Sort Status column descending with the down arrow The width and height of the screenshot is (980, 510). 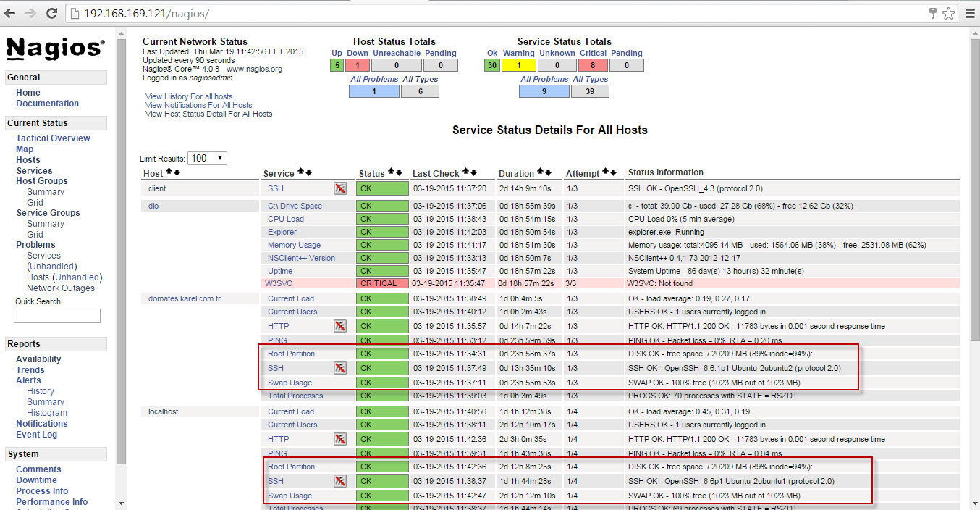pyautogui.click(x=399, y=172)
